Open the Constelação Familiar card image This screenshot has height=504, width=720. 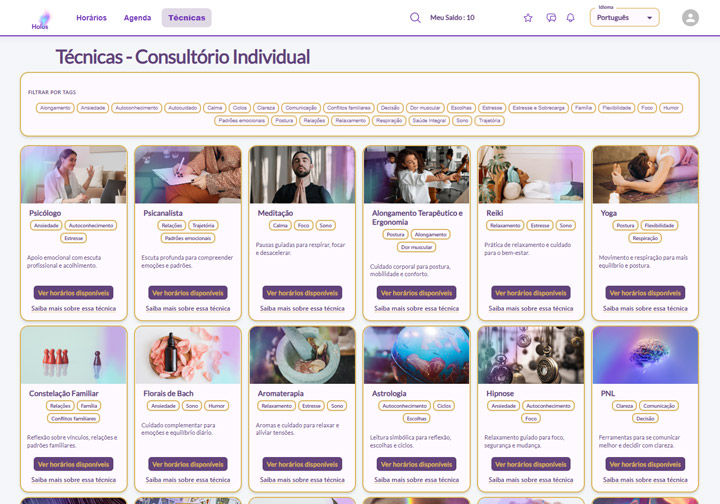click(73, 355)
